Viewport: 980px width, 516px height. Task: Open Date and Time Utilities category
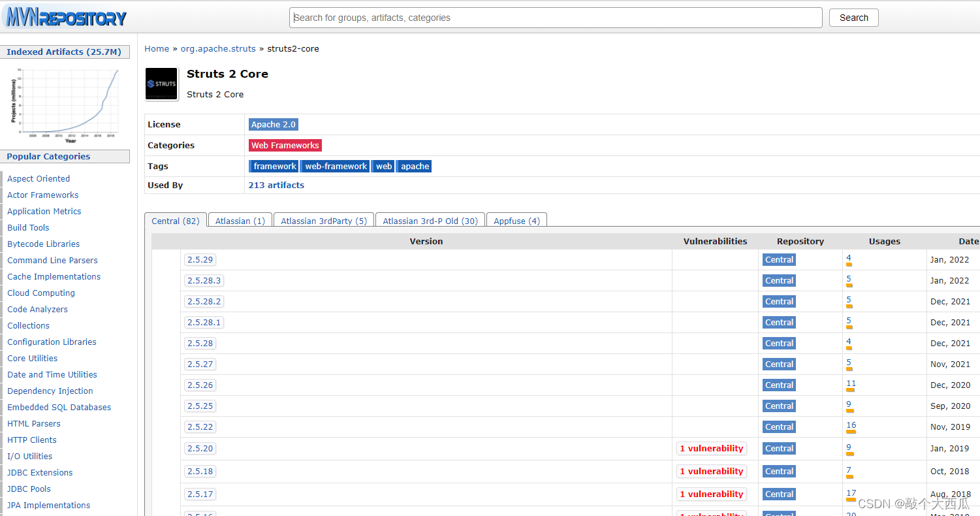pos(52,374)
